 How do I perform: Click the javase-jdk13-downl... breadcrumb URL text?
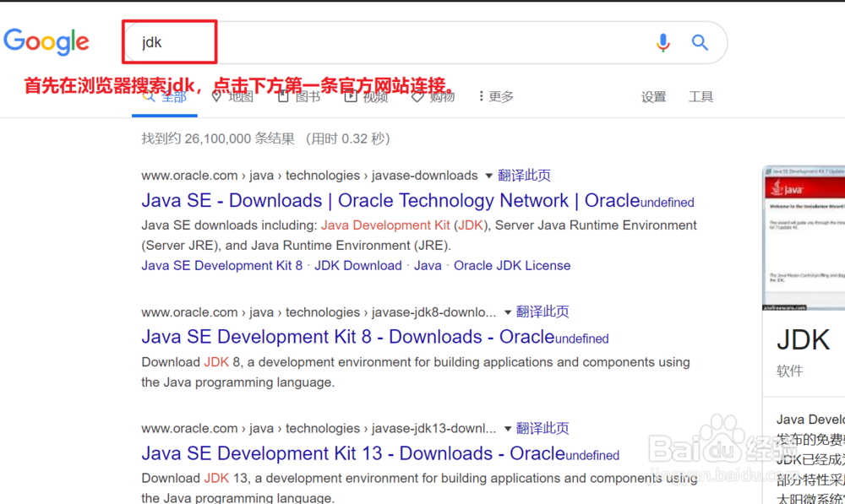click(319, 429)
